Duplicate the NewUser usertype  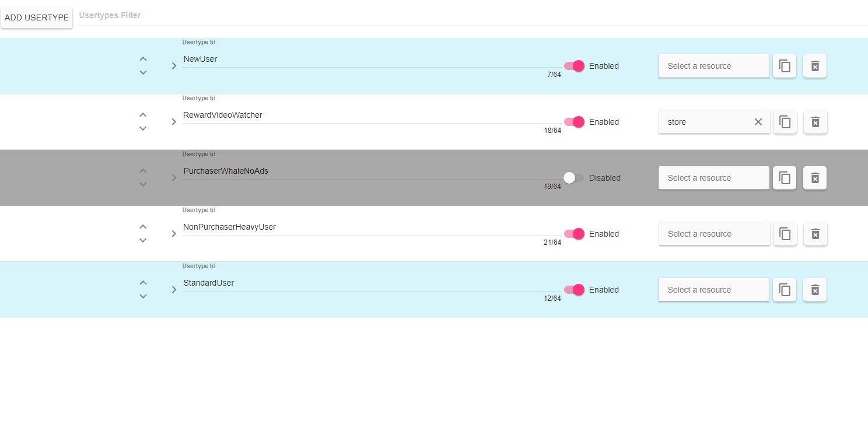(x=784, y=66)
